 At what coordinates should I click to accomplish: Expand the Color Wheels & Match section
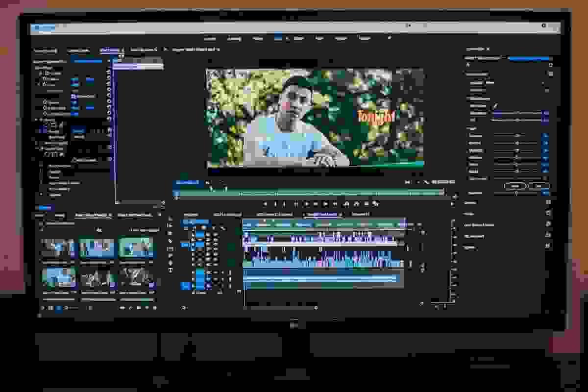479,225
